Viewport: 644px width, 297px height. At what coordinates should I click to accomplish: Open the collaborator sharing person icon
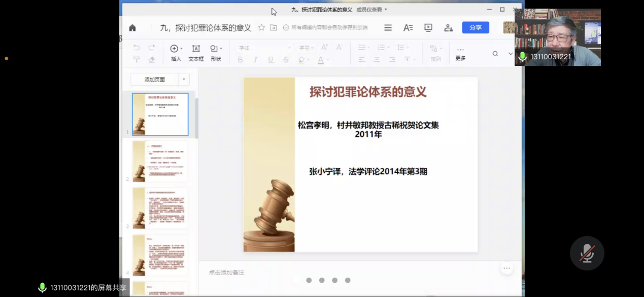tap(448, 27)
